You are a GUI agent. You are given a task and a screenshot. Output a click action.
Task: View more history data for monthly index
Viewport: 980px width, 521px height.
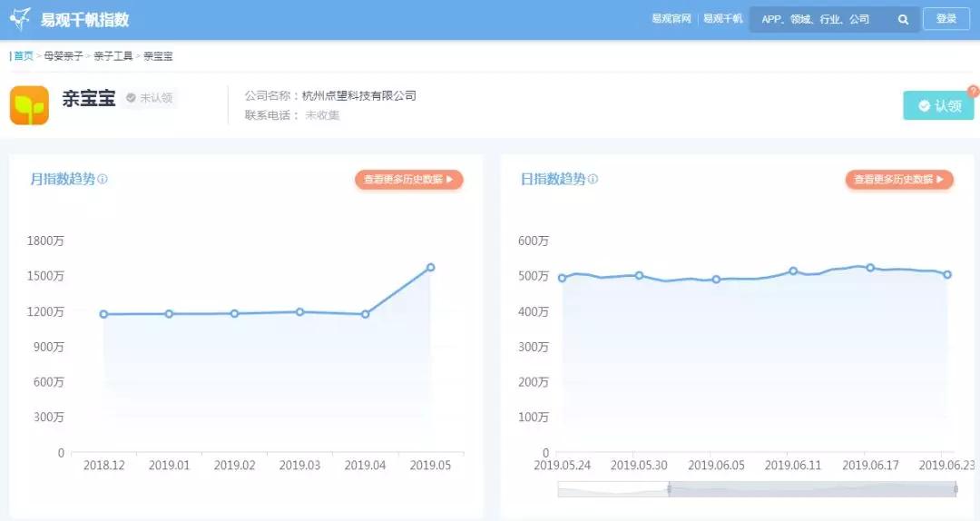point(408,180)
